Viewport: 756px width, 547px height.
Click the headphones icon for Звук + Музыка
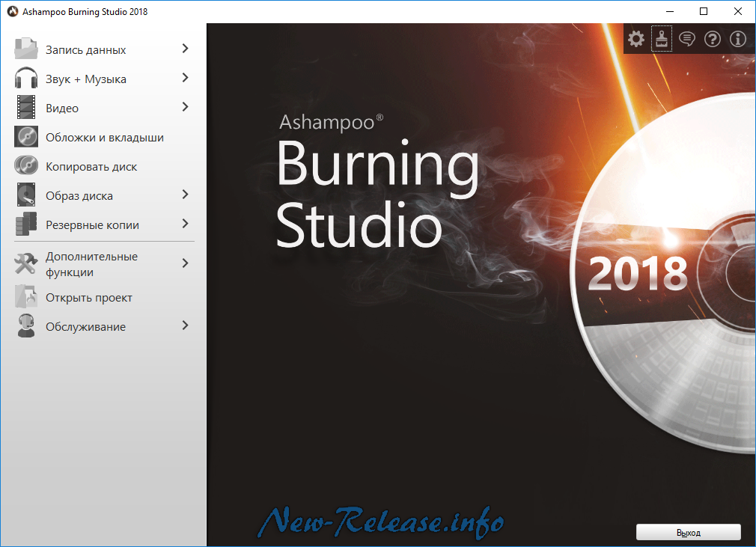click(26, 78)
